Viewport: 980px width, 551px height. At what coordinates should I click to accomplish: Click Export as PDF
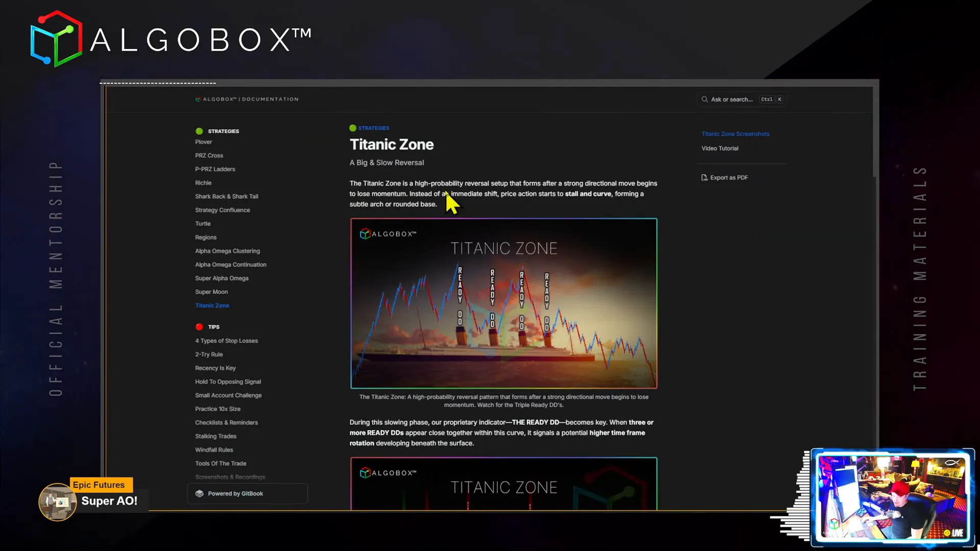point(724,178)
